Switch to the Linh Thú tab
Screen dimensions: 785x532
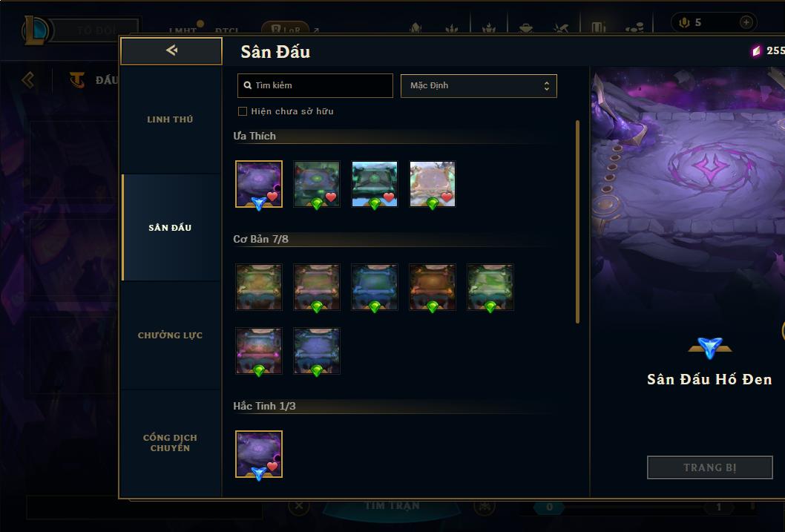[170, 119]
